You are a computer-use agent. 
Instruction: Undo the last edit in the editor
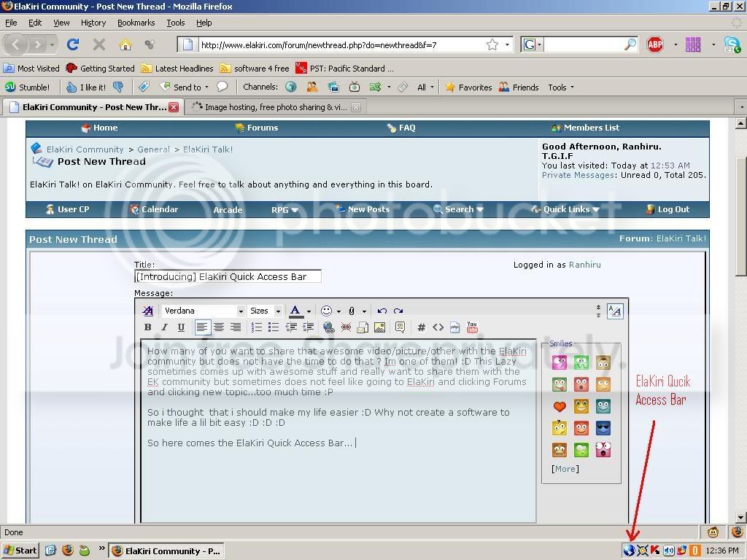click(382, 311)
